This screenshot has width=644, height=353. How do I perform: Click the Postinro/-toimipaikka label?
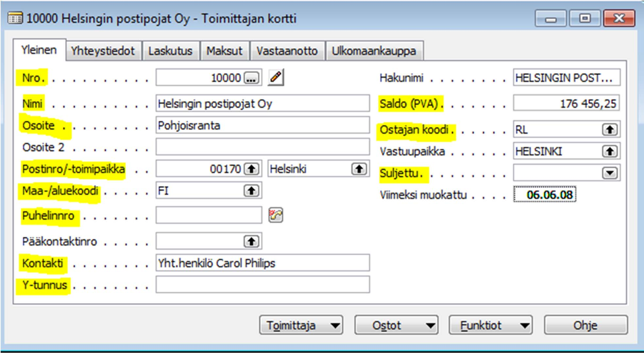point(74,169)
